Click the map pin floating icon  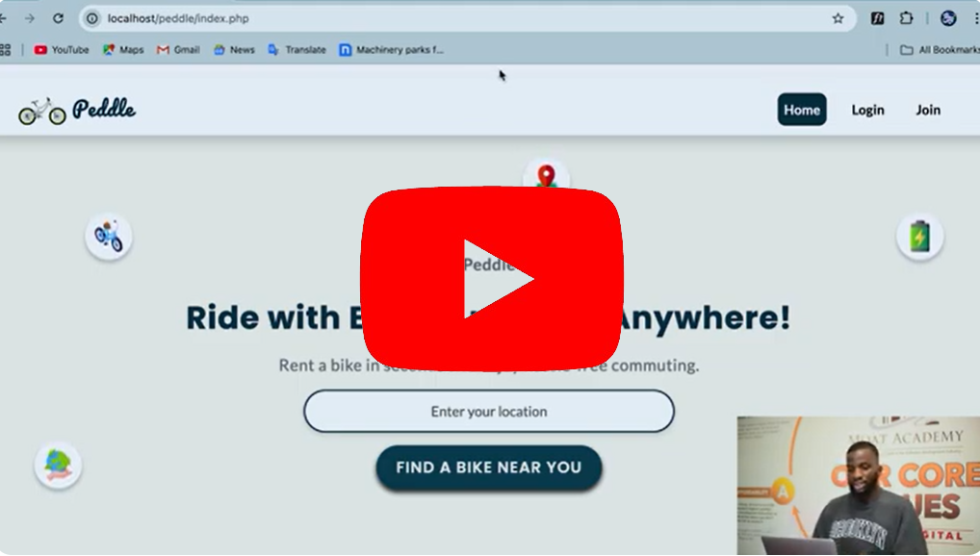(x=546, y=174)
